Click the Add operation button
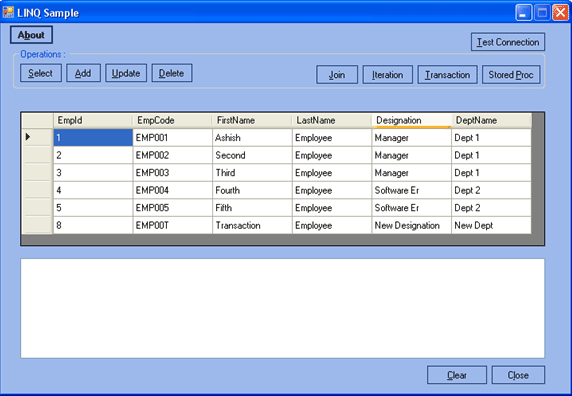The image size is (572, 396). coord(83,73)
